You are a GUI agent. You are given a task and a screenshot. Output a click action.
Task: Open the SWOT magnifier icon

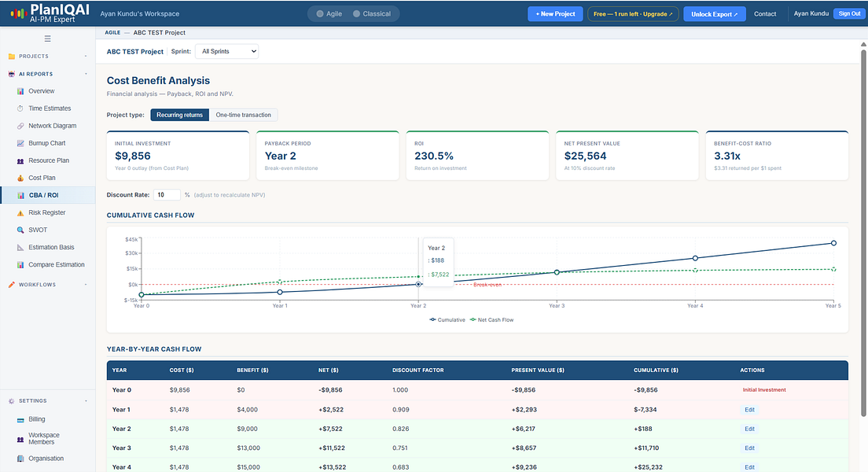[x=20, y=230]
